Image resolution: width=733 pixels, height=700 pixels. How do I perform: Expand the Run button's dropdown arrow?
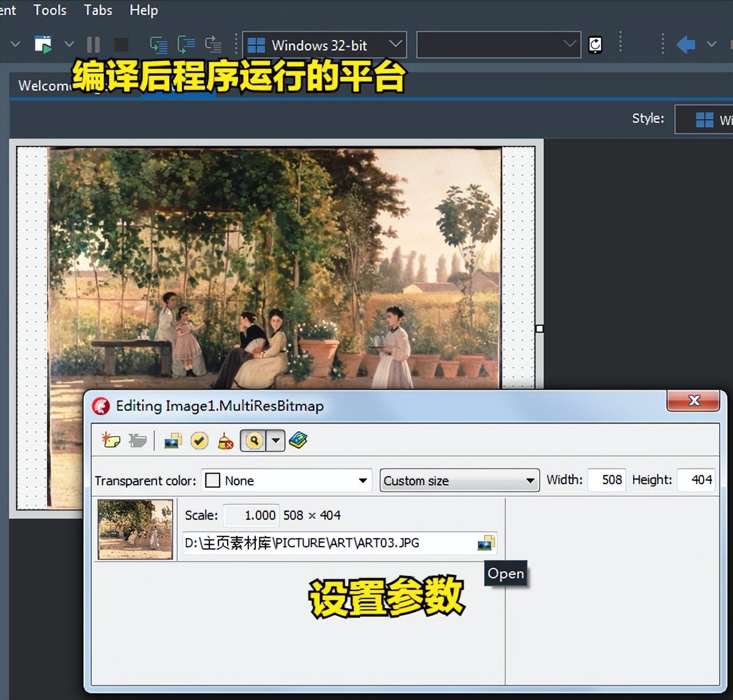click(x=69, y=44)
